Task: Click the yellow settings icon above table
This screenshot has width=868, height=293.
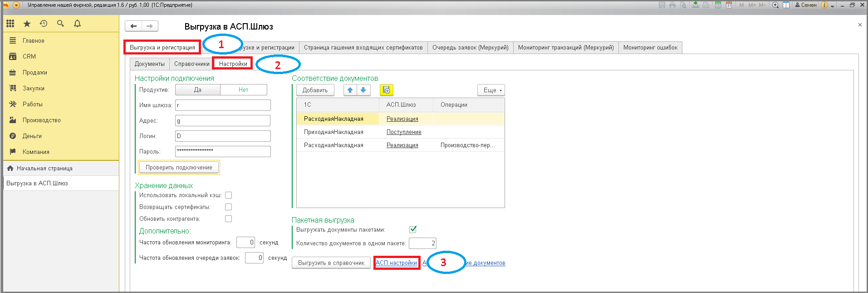Action: [x=386, y=90]
